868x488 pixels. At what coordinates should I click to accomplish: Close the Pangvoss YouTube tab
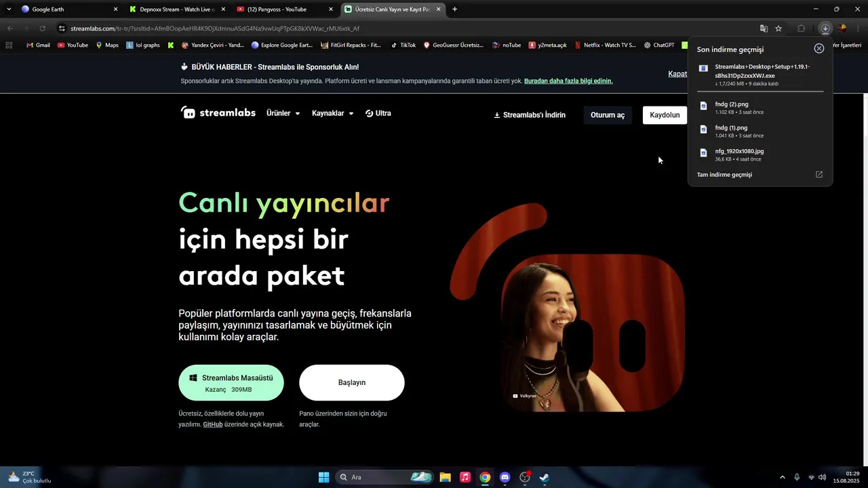point(331,9)
